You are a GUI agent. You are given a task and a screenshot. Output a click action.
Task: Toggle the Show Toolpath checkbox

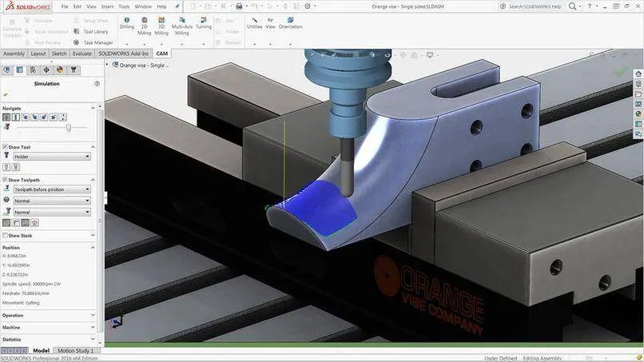pos(5,180)
